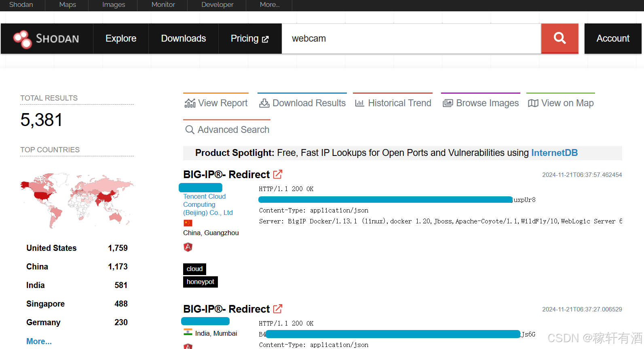
Task: Filter by China country row
Action: coord(77,267)
